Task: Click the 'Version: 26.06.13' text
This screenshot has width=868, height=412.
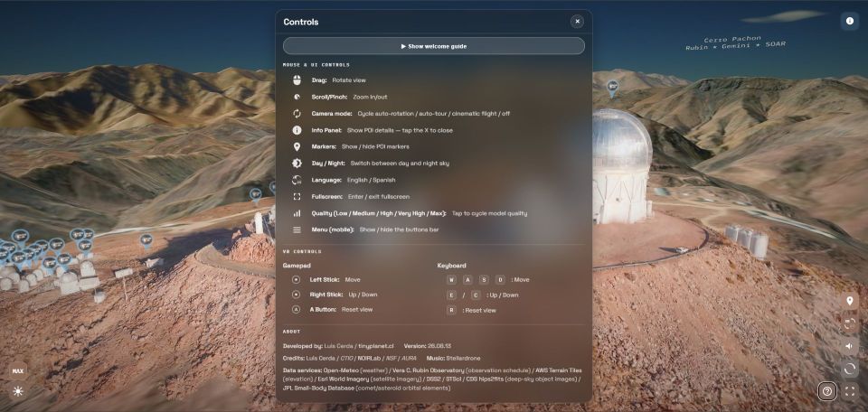Action: coord(427,346)
